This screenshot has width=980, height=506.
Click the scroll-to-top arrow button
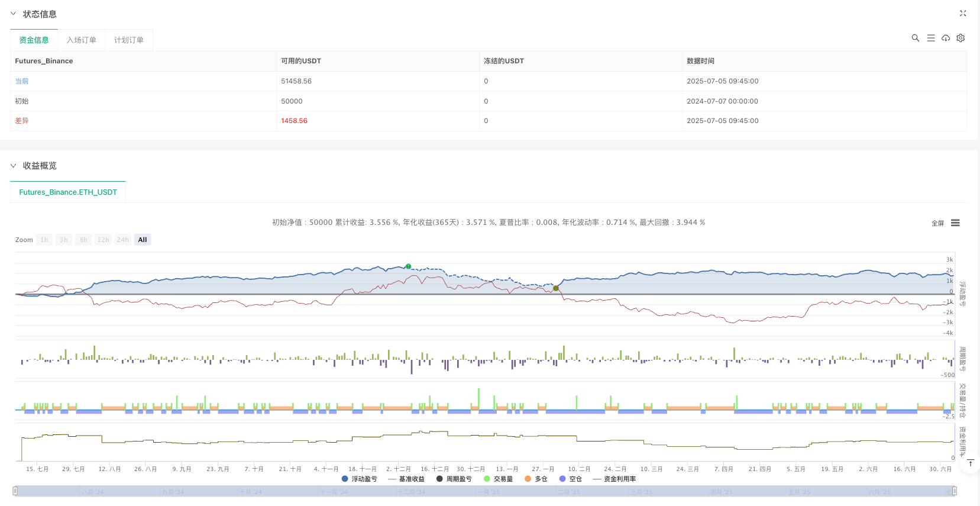click(x=970, y=463)
